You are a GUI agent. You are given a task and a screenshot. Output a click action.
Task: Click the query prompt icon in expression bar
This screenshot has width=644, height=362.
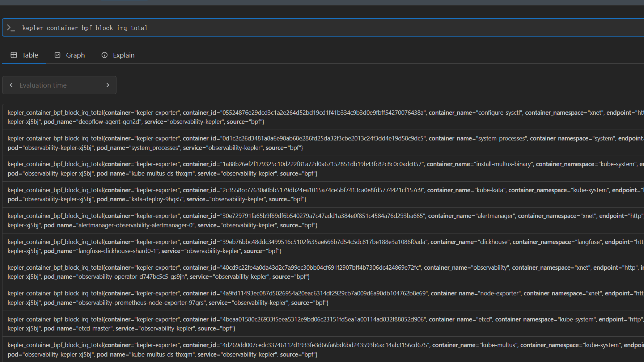(x=11, y=28)
